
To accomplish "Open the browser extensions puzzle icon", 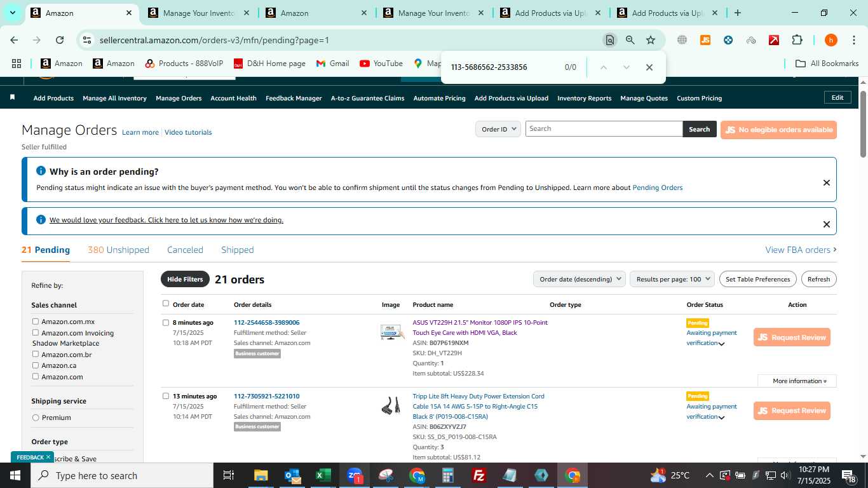I will (x=797, y=40).
